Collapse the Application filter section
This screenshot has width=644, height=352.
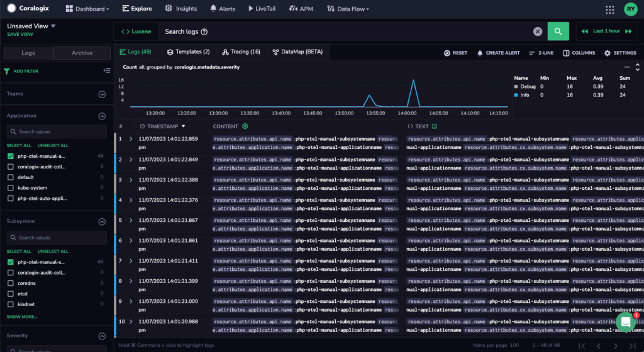pos(102,116)
